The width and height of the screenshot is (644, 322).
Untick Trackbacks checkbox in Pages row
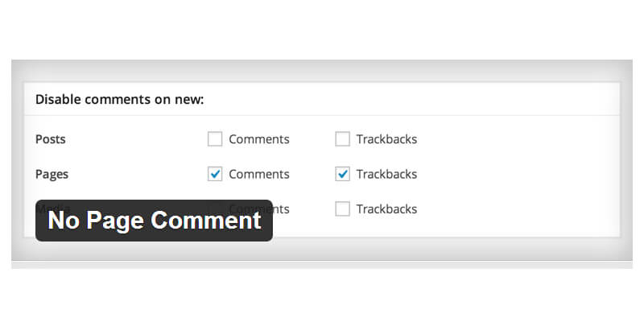[x=342, y=174]
